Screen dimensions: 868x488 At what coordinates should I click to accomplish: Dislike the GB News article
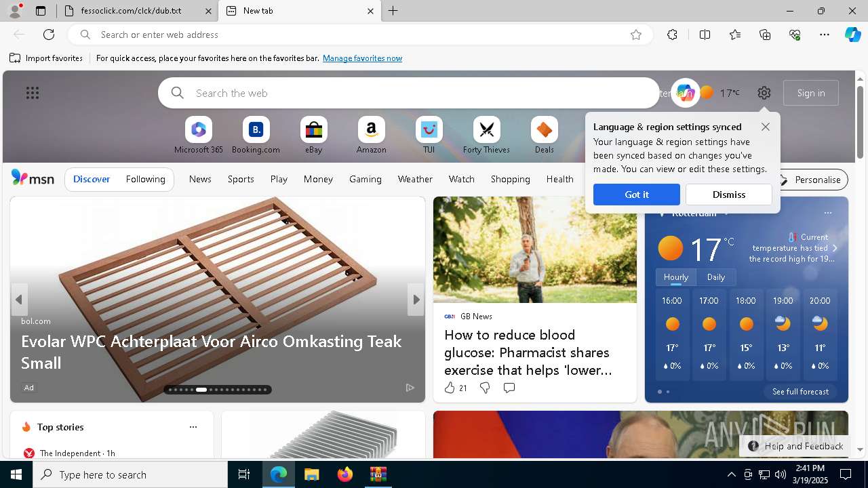[x=485, y=388]
